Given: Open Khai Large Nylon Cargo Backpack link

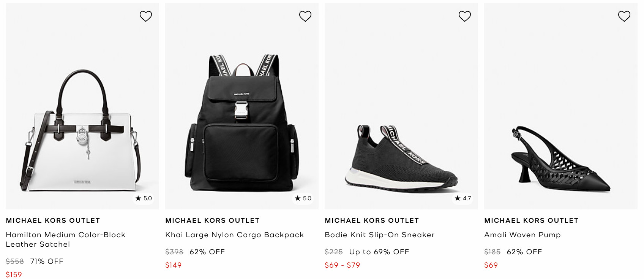Looking at the screenshot, I should [x=234, y=235].
